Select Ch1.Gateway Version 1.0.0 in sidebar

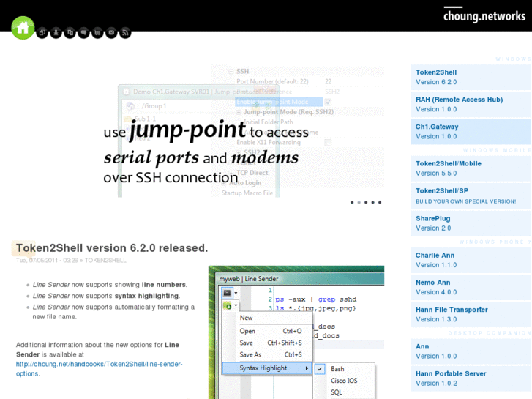click(471, 132)
